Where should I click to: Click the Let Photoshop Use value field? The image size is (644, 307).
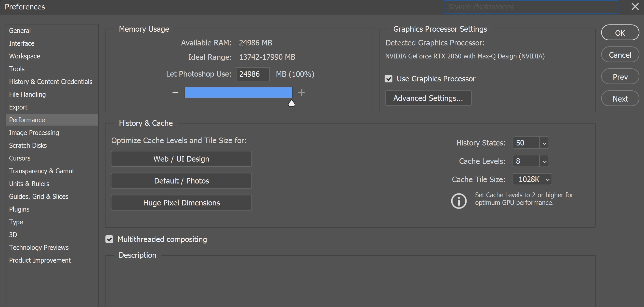(252, 74)
